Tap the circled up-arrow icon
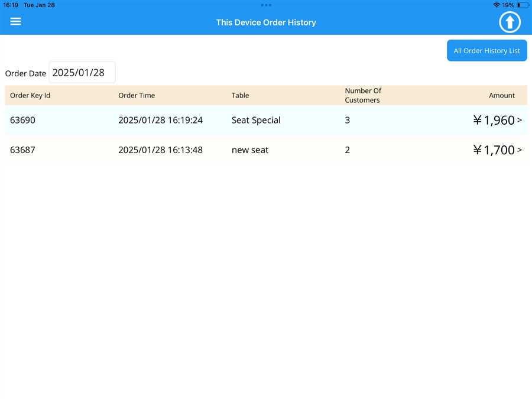The height and width of the screenshot is (399, 532). click(x=510, y=22)
